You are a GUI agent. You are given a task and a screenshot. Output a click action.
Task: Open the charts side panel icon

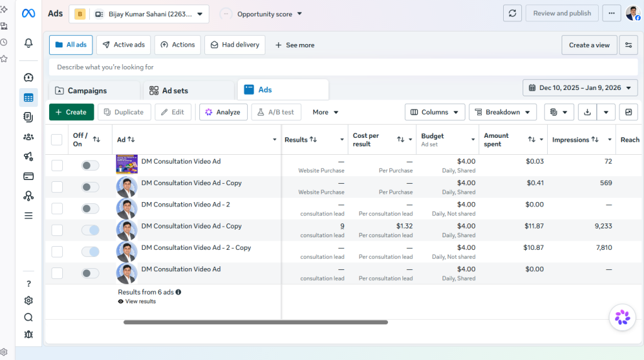click(x=628, y=112)
